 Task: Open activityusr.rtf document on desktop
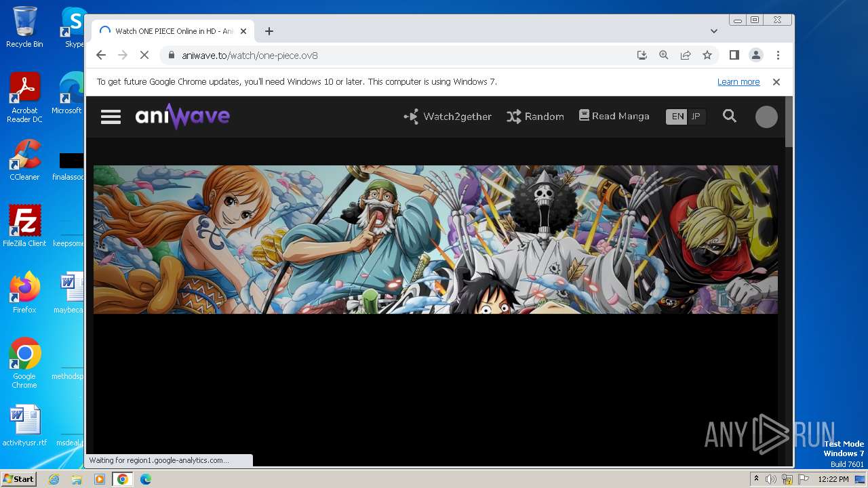pyautogui.click(x=24, y=426)
